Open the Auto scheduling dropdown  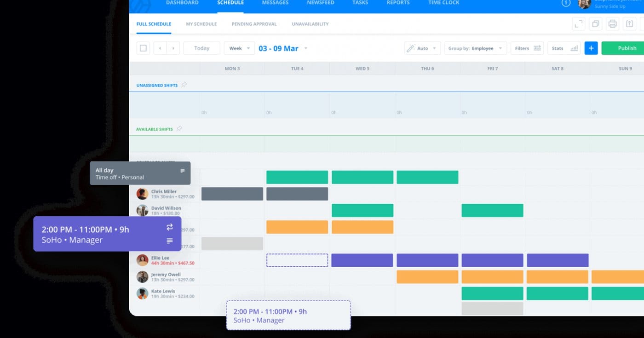coord(423,48)
